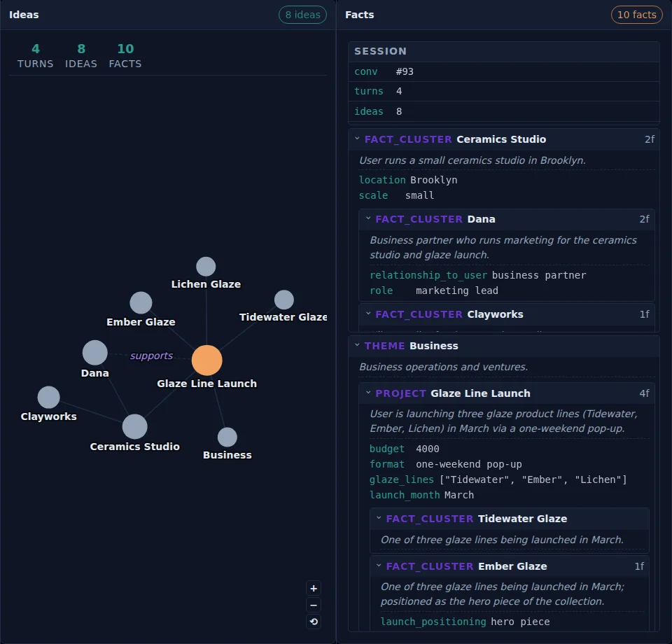Click the SESSION section header
672x644 pixels.
[x=504, y=51]
